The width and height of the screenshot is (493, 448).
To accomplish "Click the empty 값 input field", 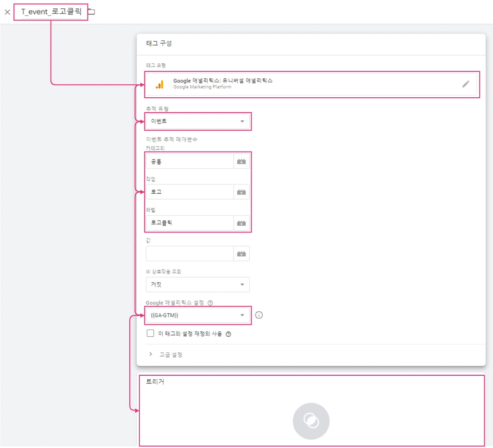I will pos(190,254).
